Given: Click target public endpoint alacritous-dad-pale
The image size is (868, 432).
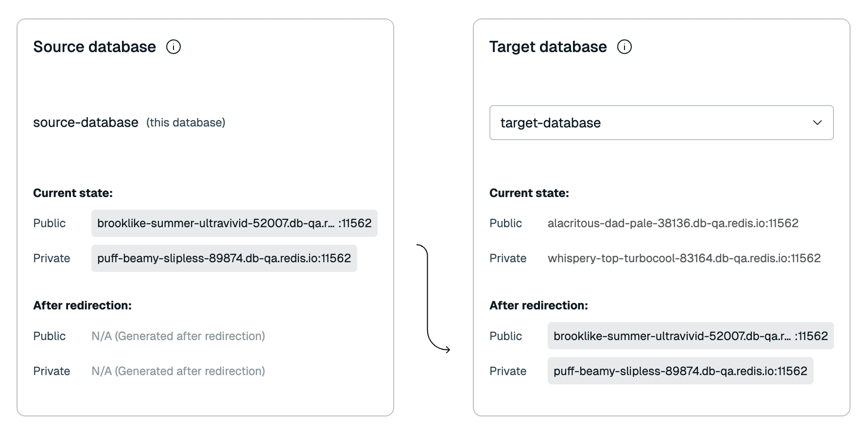Looking at the screenshot, I should pos(673,223).
